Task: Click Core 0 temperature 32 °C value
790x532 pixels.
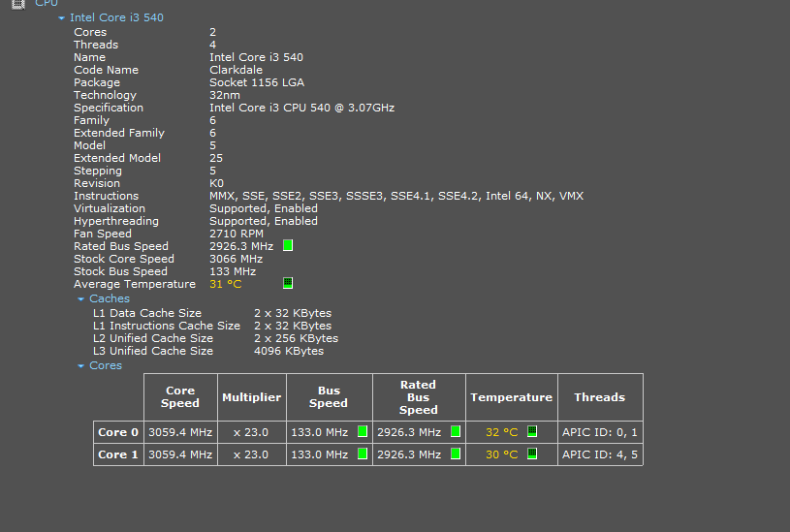Action: [502, 432]
